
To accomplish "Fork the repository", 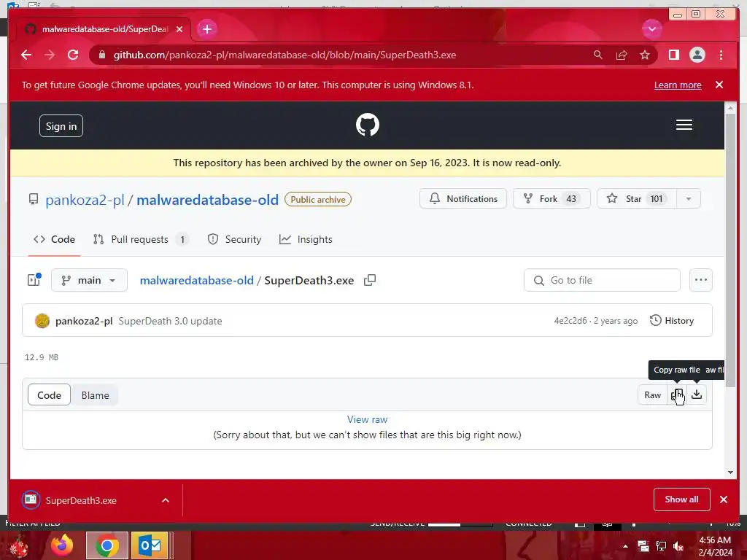I will coord(551,198).
